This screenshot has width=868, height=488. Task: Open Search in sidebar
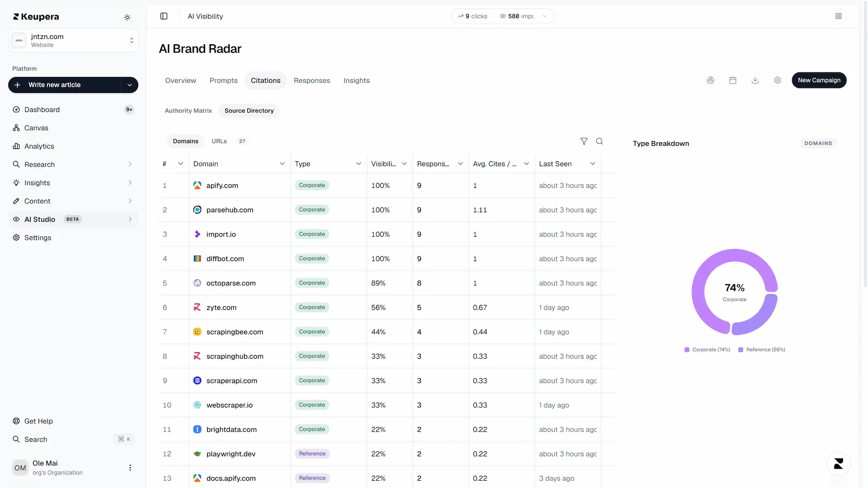tap(73, 439)
